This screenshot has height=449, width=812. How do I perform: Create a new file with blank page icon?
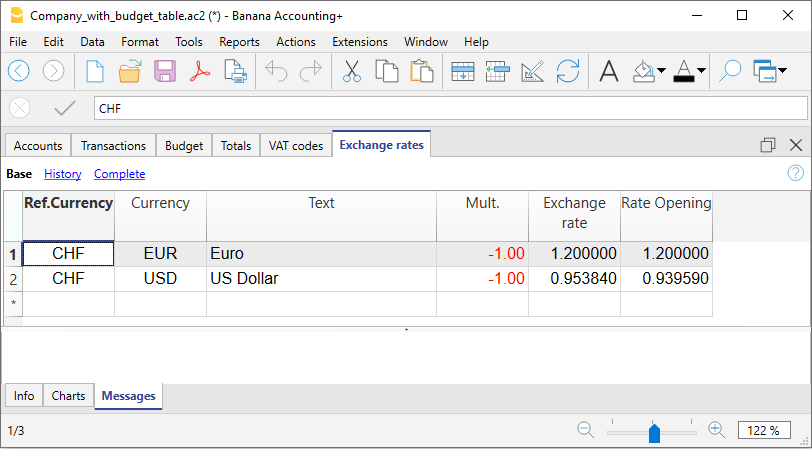tap(95, 71)
